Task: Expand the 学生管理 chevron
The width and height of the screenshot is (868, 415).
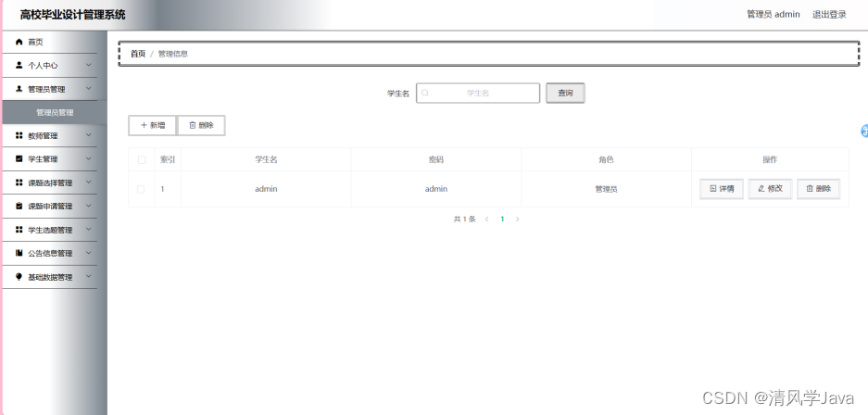Action: [89, 158]
